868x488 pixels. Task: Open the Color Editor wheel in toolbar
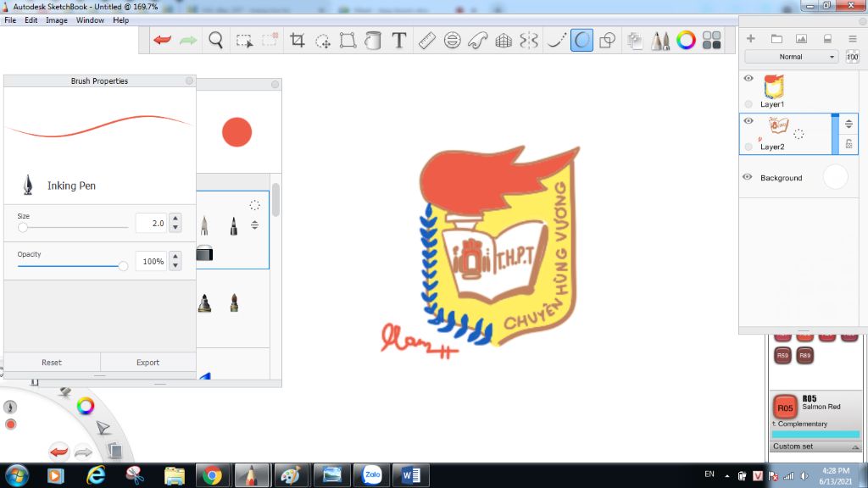click(x=686, y=40)
